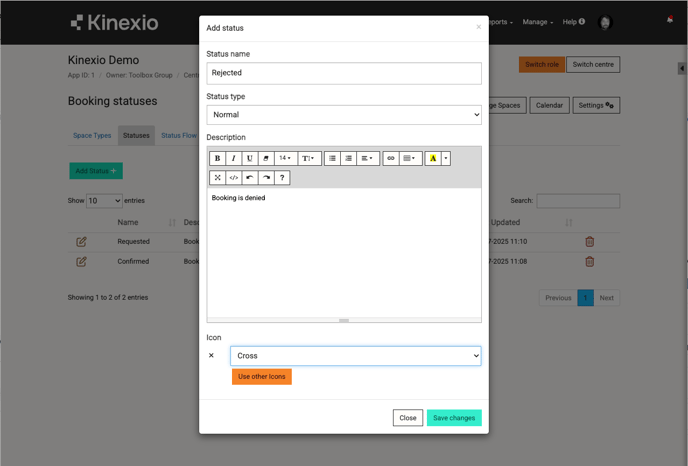Open the font size 14 dropdown
The width and height of the screenshot is (688, 466).
click(285, 158)
